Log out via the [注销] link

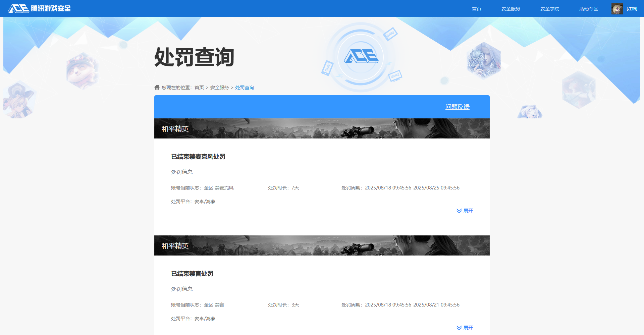(632, 8)
